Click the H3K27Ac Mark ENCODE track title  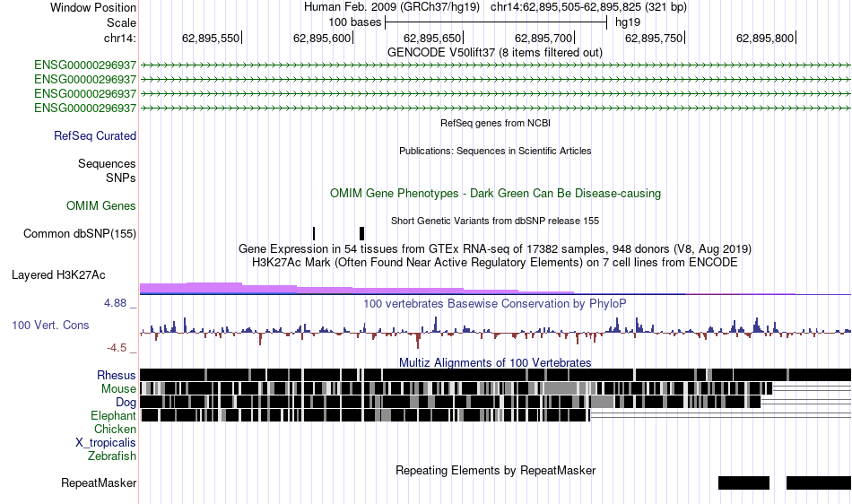495,263
